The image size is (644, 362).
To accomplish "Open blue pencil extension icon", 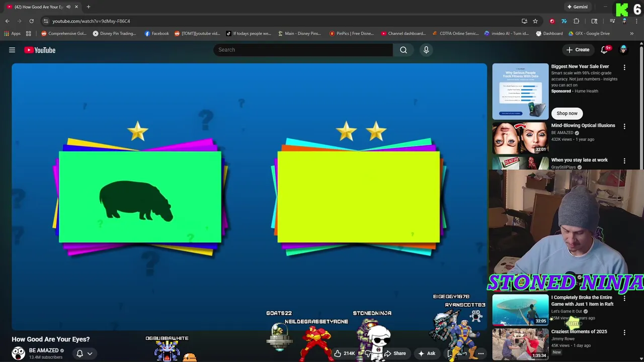I will (564, 21).
